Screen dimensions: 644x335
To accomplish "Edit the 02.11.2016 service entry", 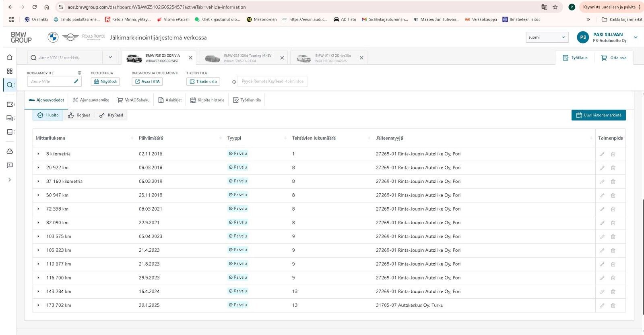I will tap(602, 154).
